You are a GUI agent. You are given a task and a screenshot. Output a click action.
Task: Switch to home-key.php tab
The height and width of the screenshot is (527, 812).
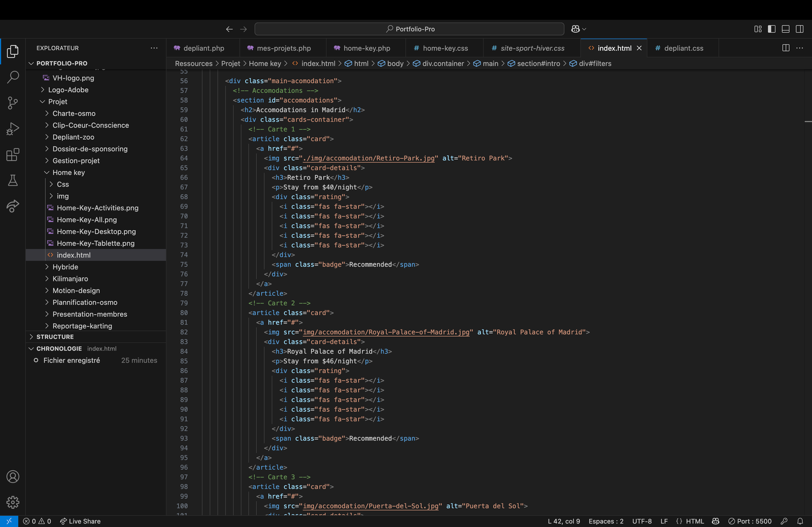366,48
